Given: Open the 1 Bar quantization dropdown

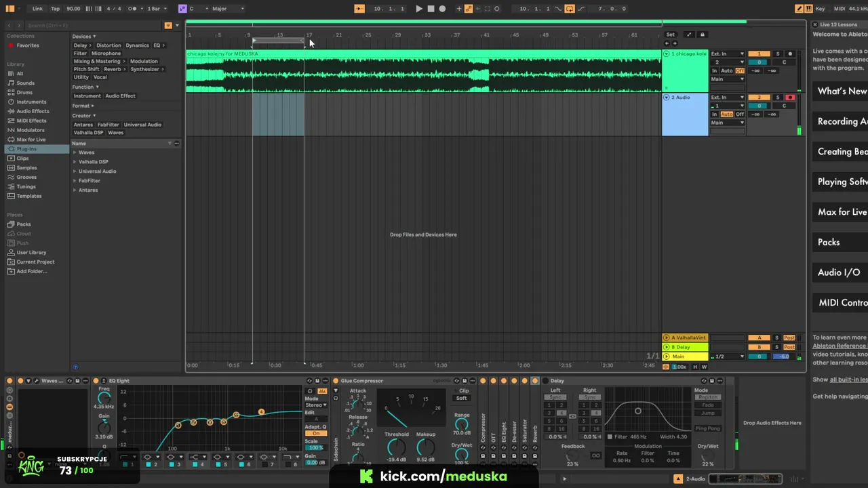Looking at the screenshot, I should pos(156,9).
